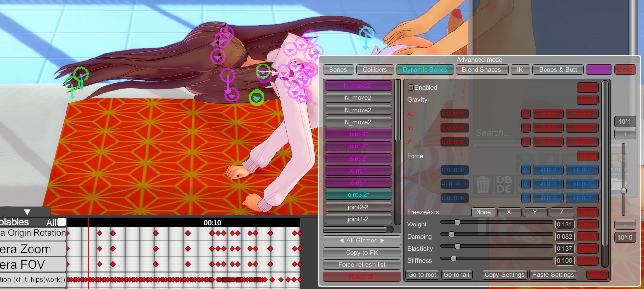Switch to the IK tab
644x289 pixels.
pos(520,70)
